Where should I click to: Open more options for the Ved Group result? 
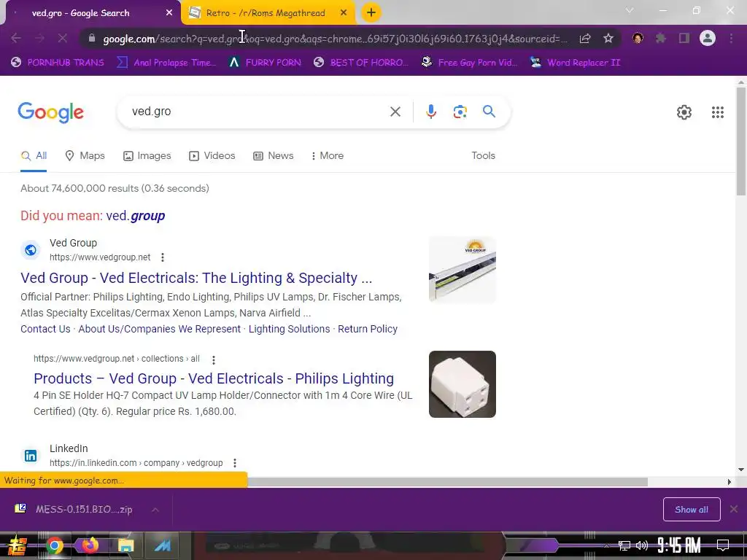pos(163,257)
